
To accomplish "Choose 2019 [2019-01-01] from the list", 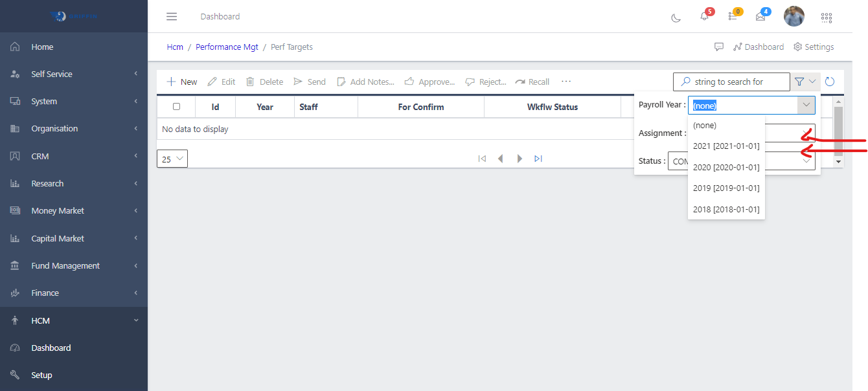I will coord(726,188).
